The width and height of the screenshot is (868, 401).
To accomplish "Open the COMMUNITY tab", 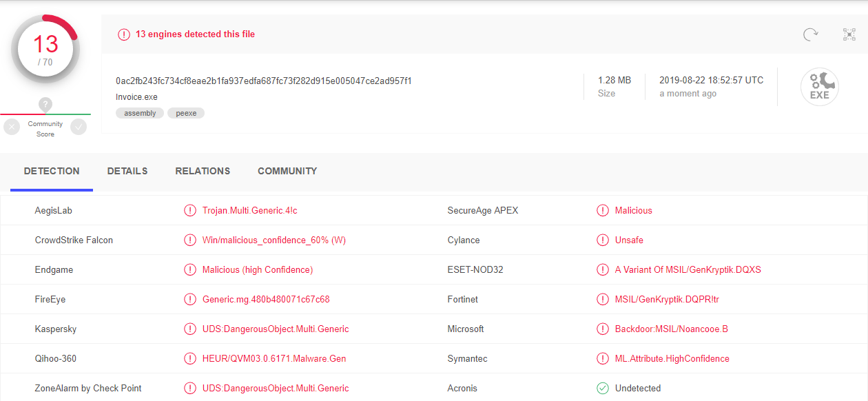I will 287,172.
